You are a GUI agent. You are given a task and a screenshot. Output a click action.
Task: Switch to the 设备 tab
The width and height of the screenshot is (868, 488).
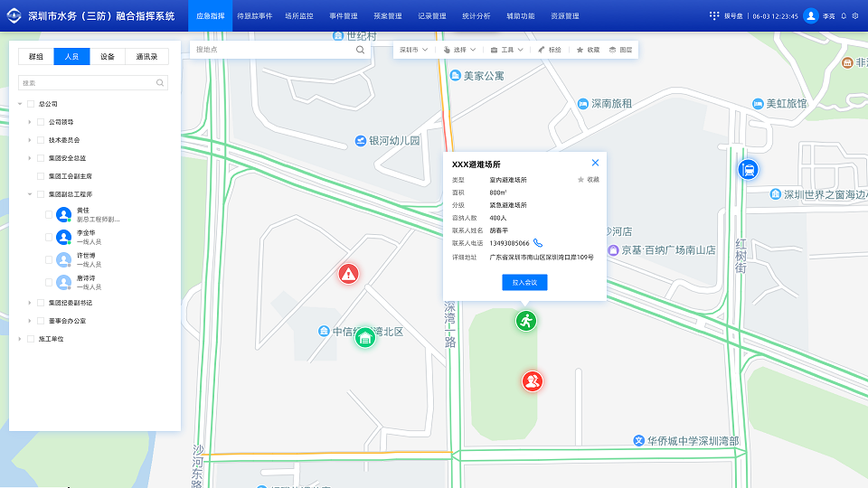point(108,56)
